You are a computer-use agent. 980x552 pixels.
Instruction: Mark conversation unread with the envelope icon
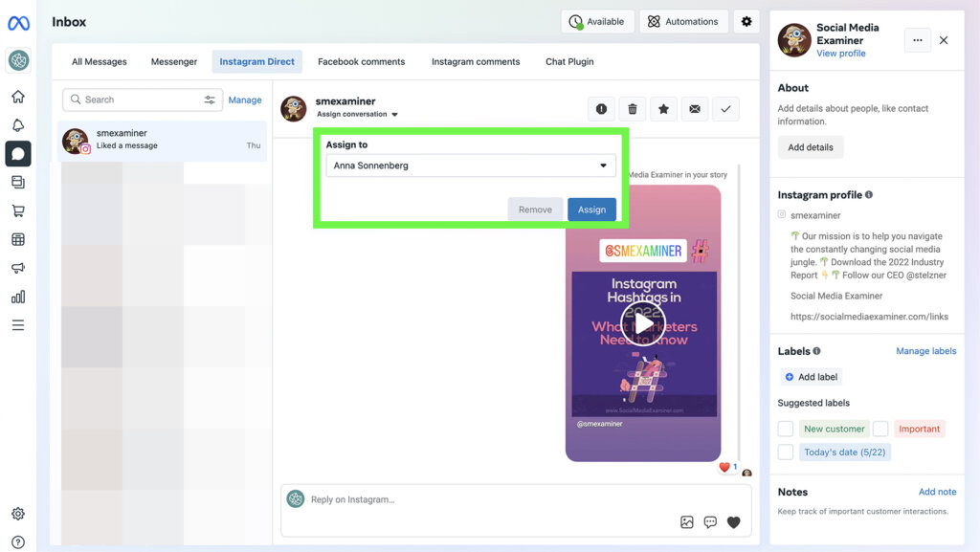pyautogui.click(x=694, y=108)
